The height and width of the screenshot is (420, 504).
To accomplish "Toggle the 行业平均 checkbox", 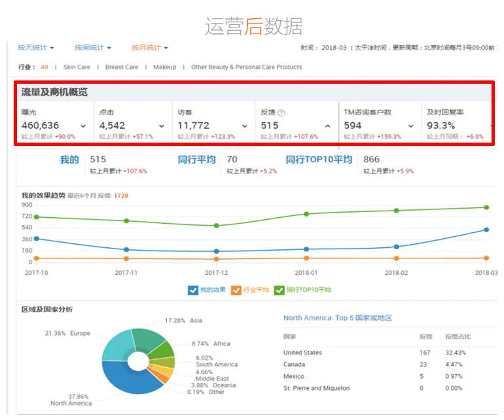I will click(x=238, y=290).
